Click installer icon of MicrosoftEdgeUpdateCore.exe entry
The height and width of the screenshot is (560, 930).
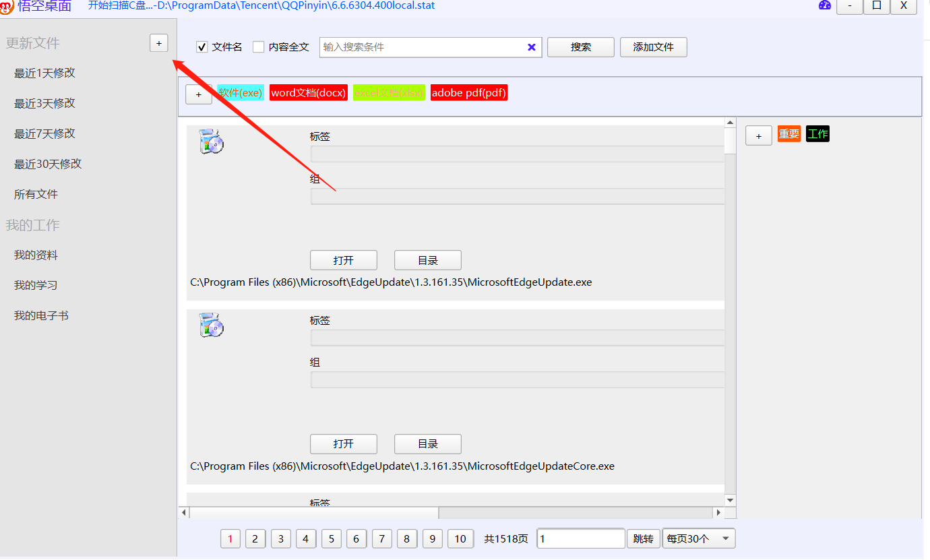click(211, 325)
